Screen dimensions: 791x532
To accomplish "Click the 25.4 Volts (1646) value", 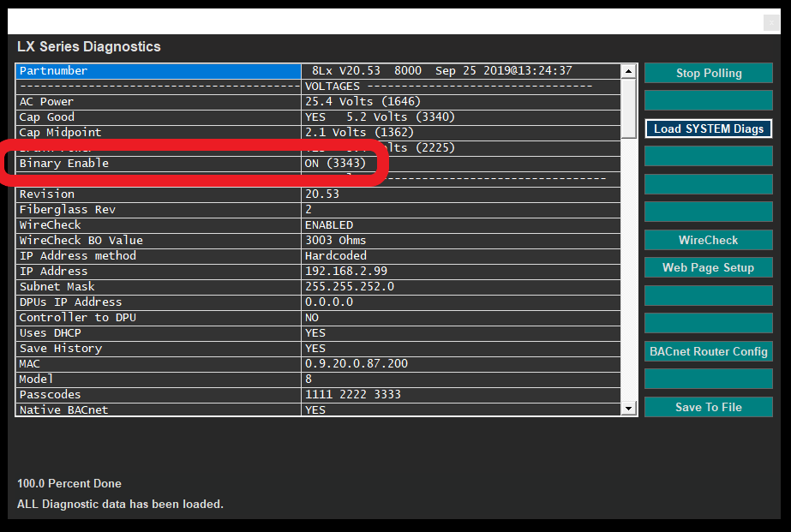I will (363, 102).
